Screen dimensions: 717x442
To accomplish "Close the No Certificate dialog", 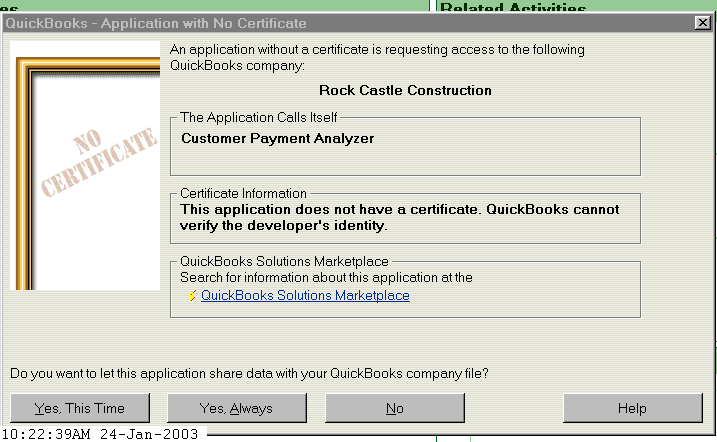I will pyautogui.click(x=702, y=22).
